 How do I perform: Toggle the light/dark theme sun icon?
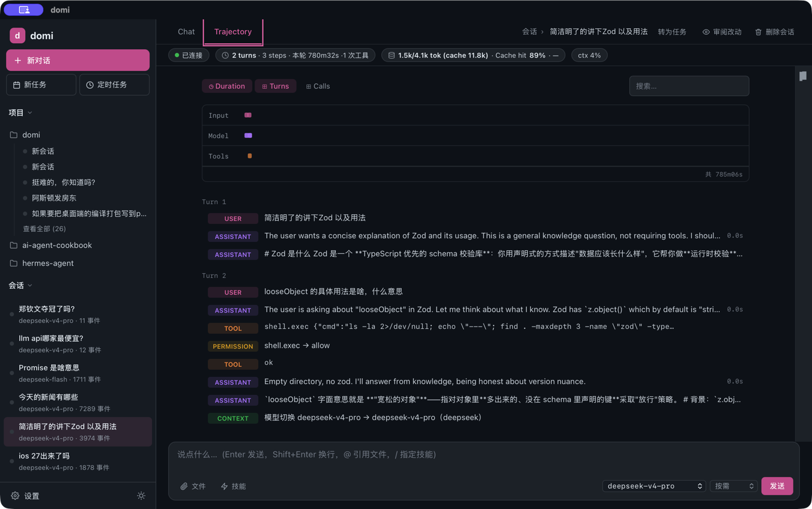[x=141, y=496]
